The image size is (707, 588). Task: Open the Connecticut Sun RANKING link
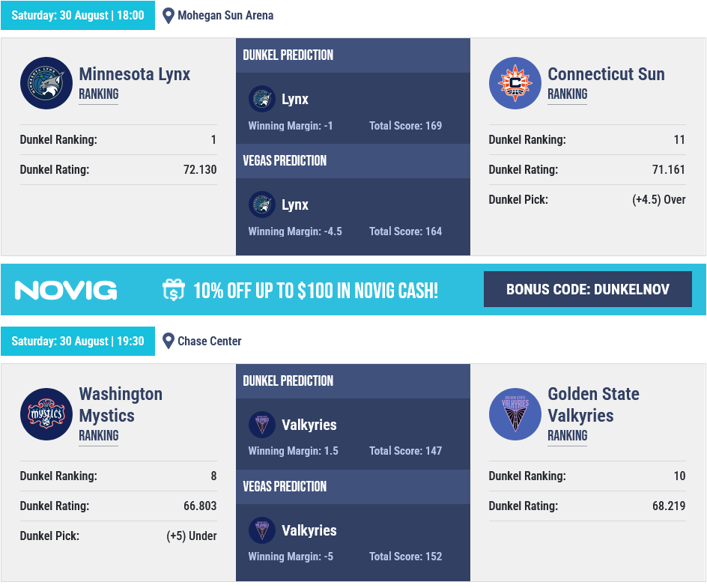coord(567,94)
